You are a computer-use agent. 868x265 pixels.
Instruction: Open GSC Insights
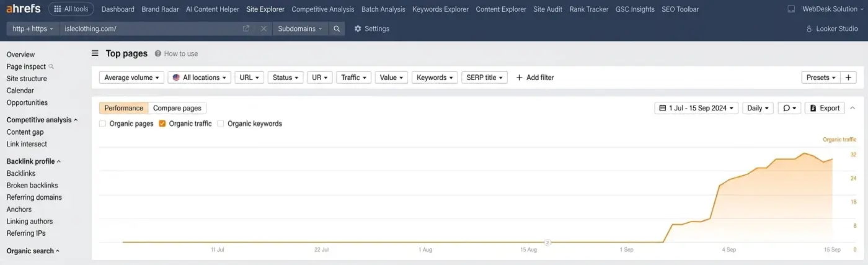(635, 9)
